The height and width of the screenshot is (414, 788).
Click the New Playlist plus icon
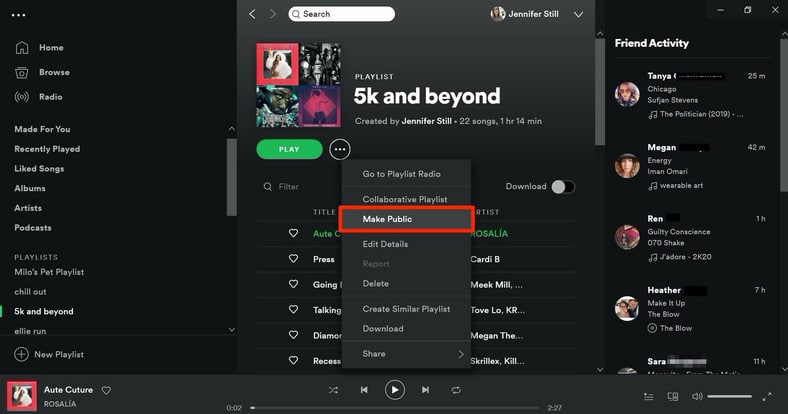click(x=21, y=354)
